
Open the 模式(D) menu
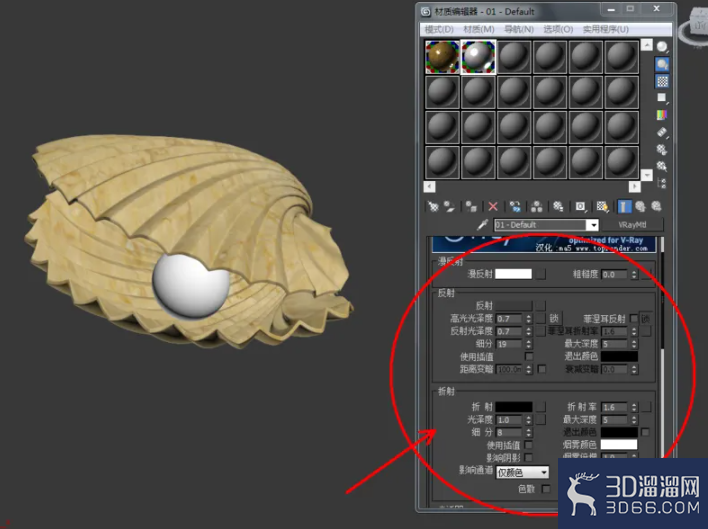click(x=439, y=29)
